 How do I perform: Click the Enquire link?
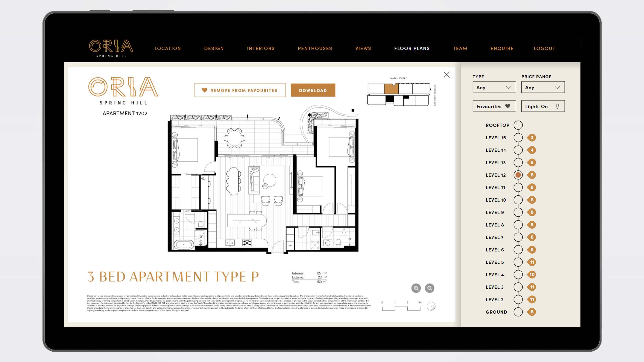pos(502,48)
